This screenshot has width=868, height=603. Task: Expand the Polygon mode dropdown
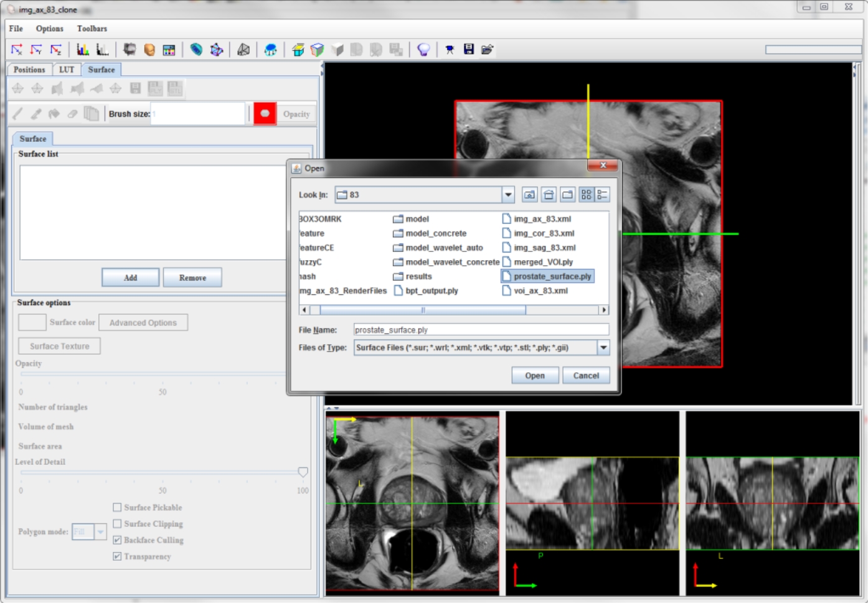point(100,532)
